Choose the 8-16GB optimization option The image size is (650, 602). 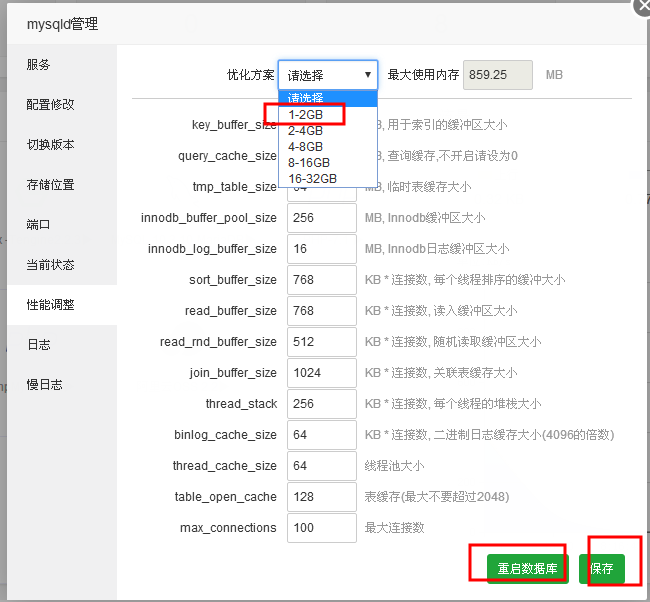(x=328, y=163)
